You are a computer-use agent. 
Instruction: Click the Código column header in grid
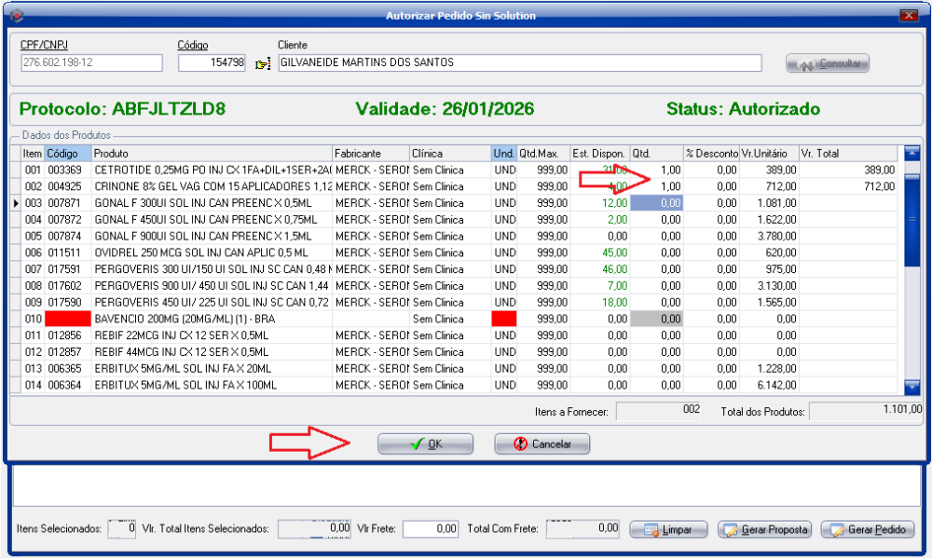click(x=68, y=153)
